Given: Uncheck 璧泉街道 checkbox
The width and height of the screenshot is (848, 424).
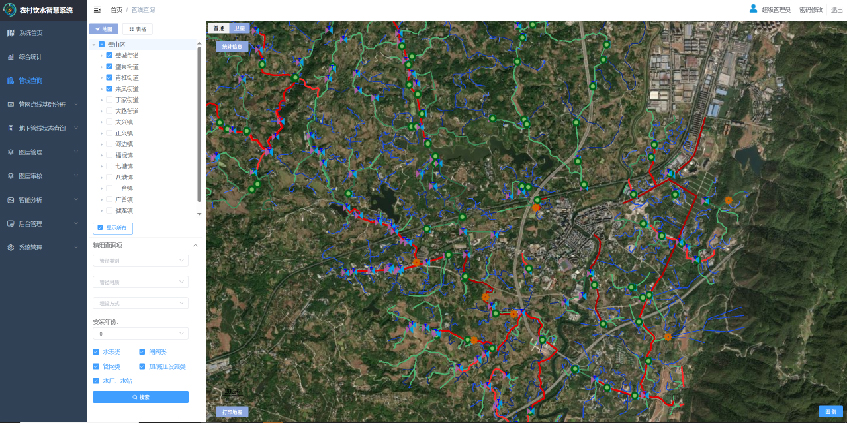Looking at the screenshot, I should (x=109, y=67).
